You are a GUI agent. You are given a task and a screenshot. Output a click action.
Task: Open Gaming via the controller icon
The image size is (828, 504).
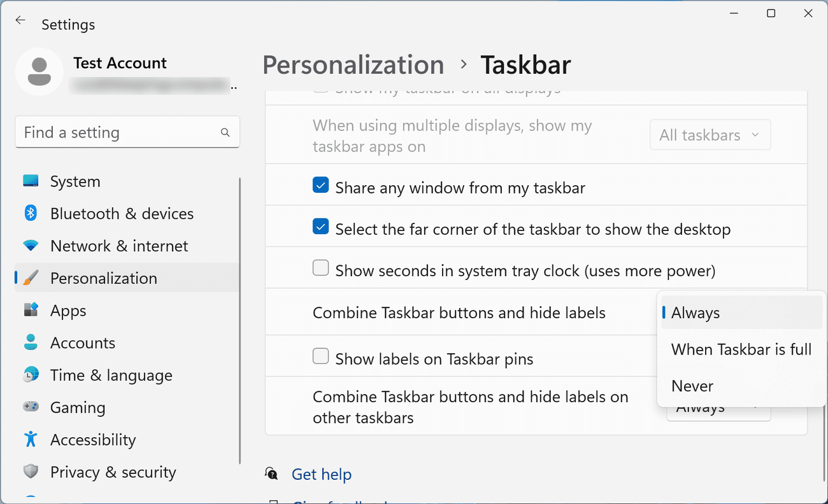[31, 407]
